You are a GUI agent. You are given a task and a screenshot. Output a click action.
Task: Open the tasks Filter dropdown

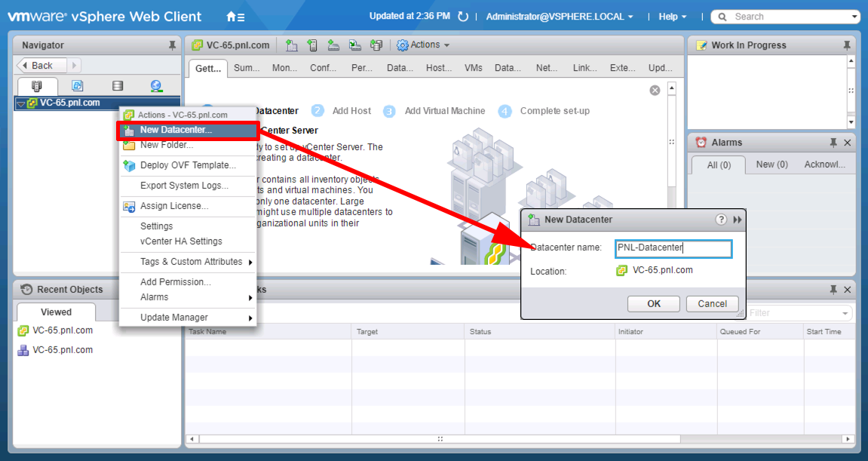click(x=845, y=313)
